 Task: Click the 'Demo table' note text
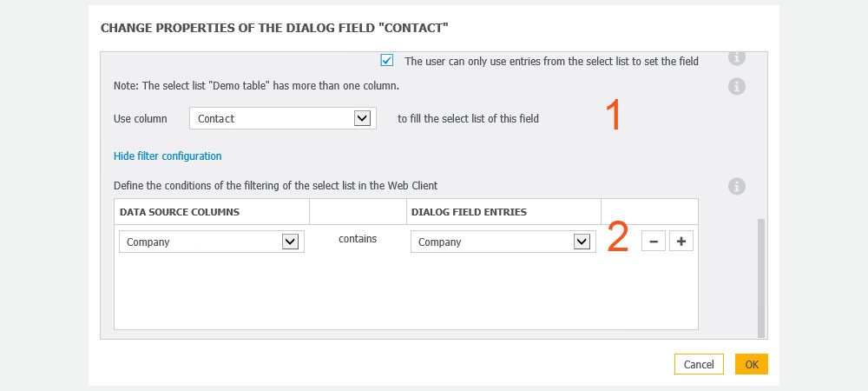(256, 86)
